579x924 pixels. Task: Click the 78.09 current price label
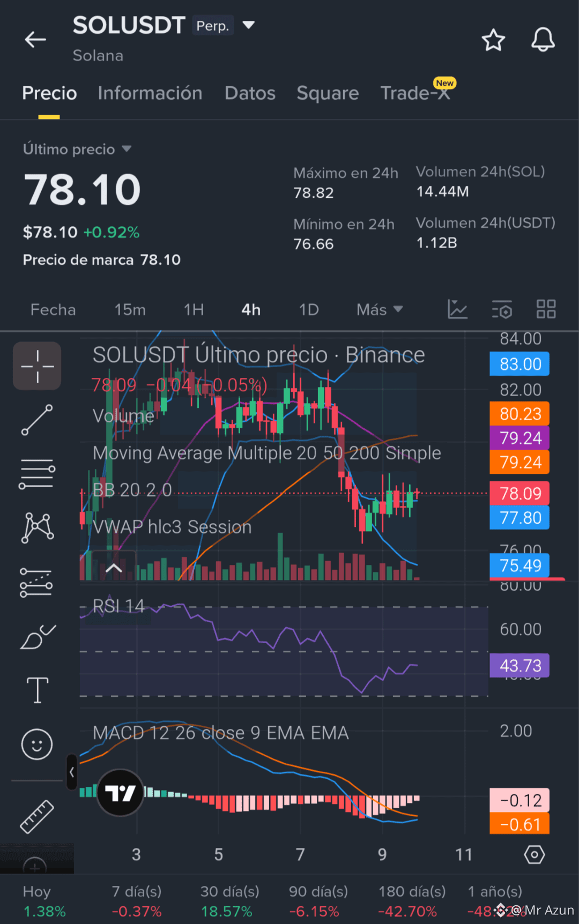pos(519,493)
